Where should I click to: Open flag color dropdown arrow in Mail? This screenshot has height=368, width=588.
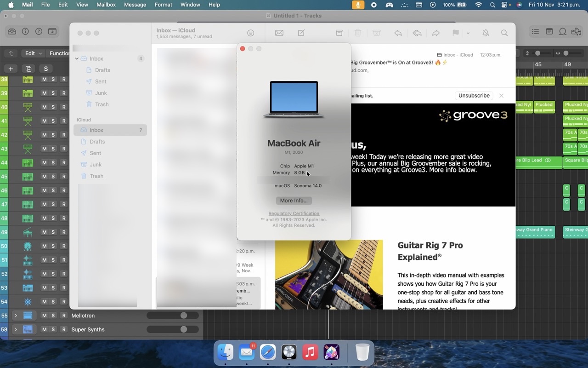click(x=468, y=33)
